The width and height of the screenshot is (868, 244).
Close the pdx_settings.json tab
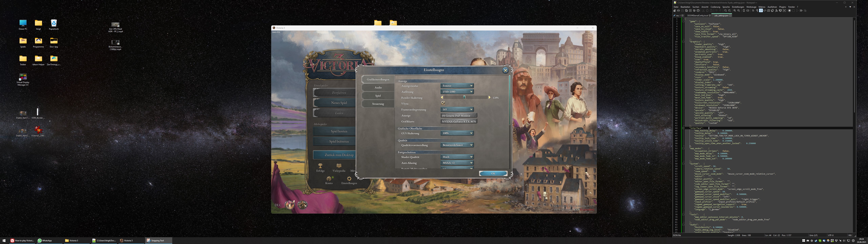click(730, 15)
